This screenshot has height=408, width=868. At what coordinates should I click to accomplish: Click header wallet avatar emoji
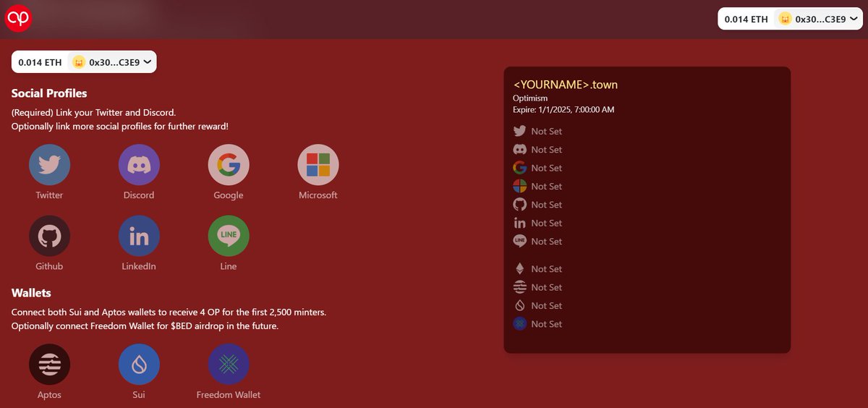pyautogui.click(x=784, y=20)
